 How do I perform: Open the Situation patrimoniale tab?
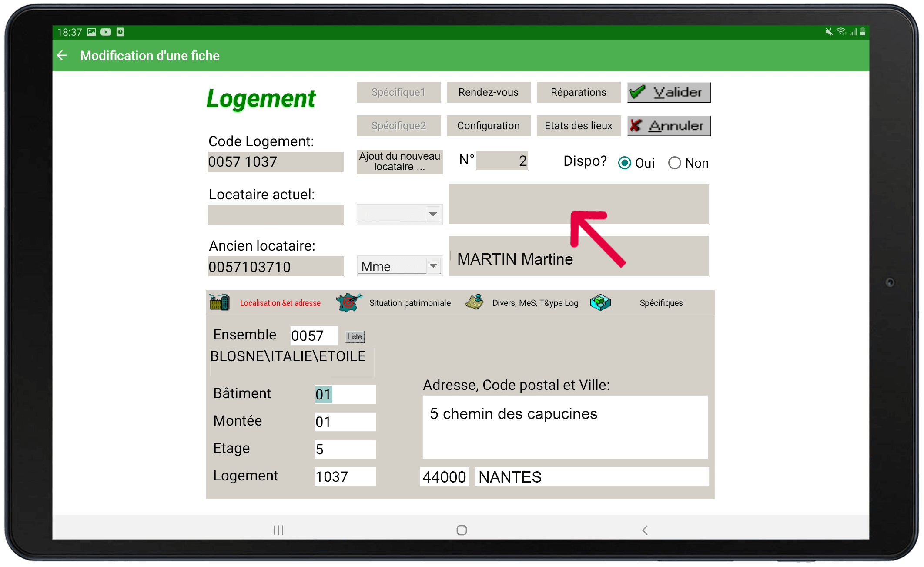tap(409, 303)
